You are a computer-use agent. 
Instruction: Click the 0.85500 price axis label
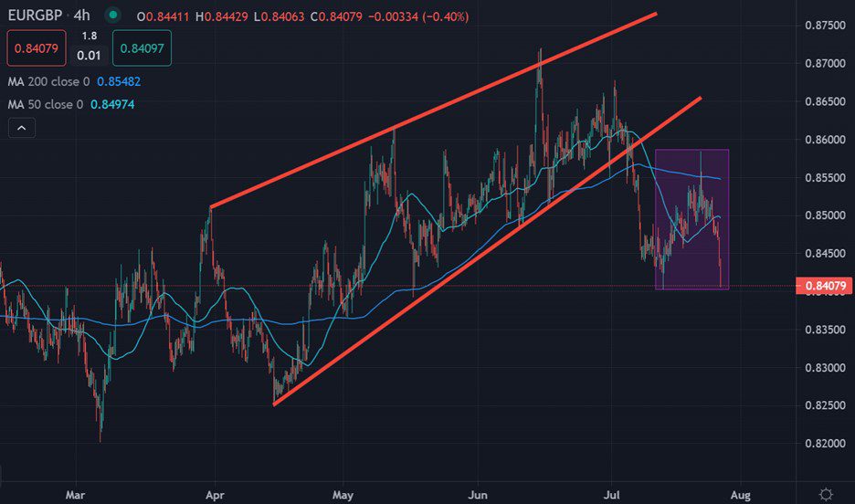click(825, 178)
